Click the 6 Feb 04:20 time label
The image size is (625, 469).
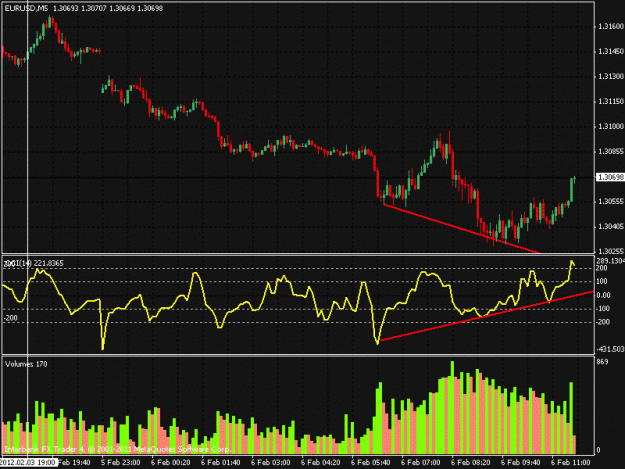(x=320, y=462)
